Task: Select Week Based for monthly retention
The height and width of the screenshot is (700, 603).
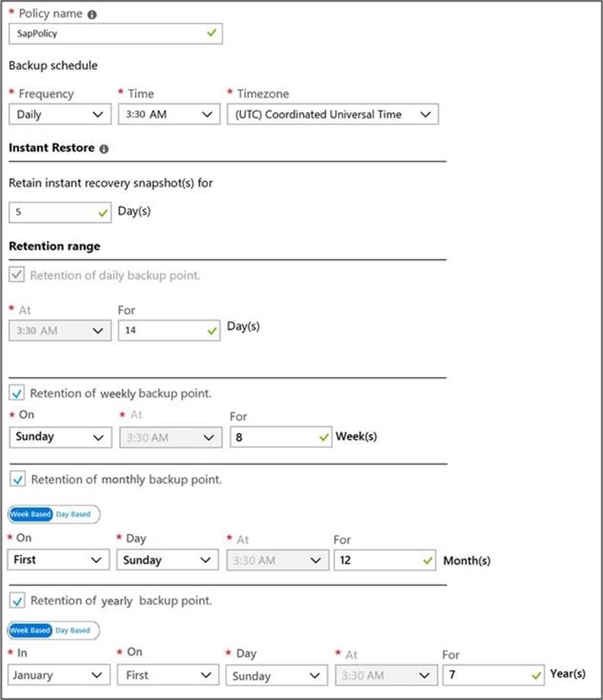Action: [x=30, y=514]
